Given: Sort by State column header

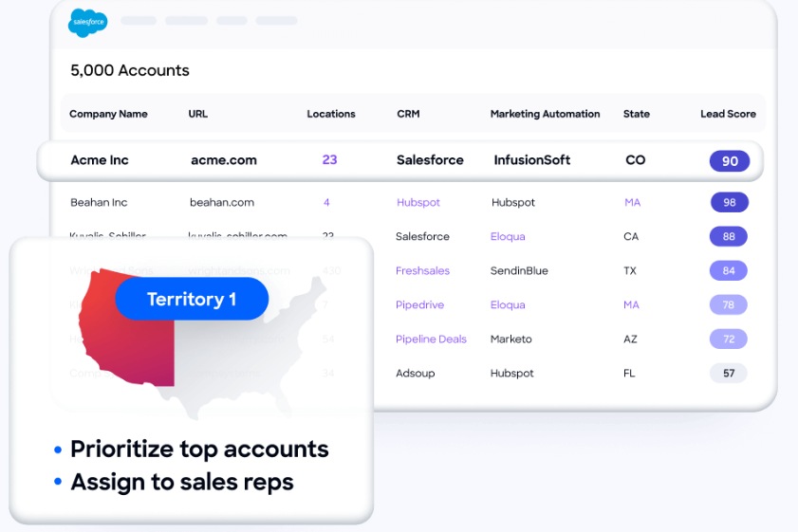Looking at the screenshot, I should 636,114.
